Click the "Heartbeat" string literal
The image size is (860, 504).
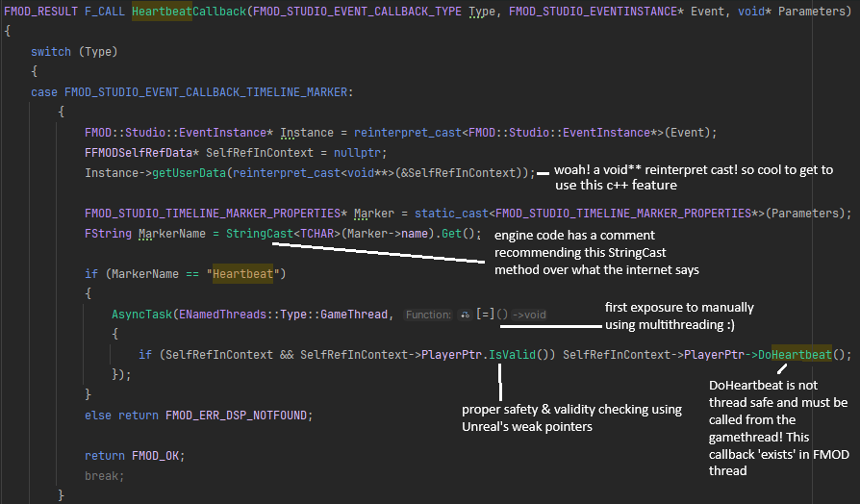click(x=242, y=274)
